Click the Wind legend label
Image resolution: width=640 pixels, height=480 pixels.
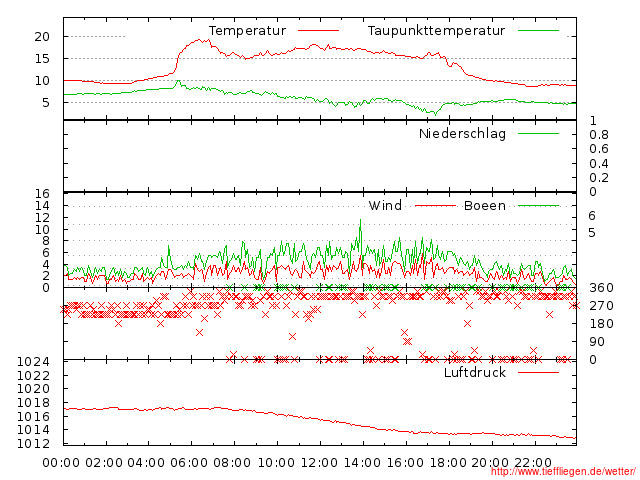tap(385, 205)
